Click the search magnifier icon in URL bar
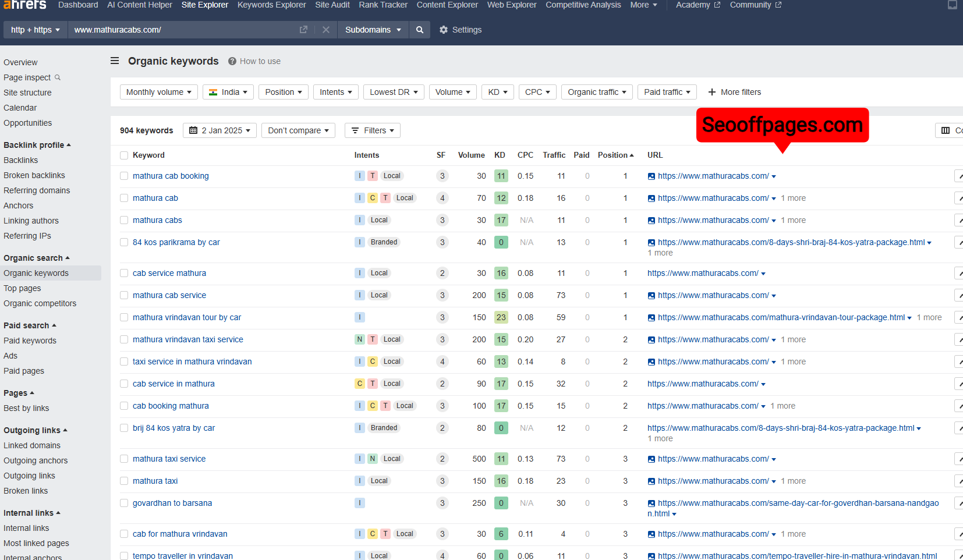 [x=419, y=30]
